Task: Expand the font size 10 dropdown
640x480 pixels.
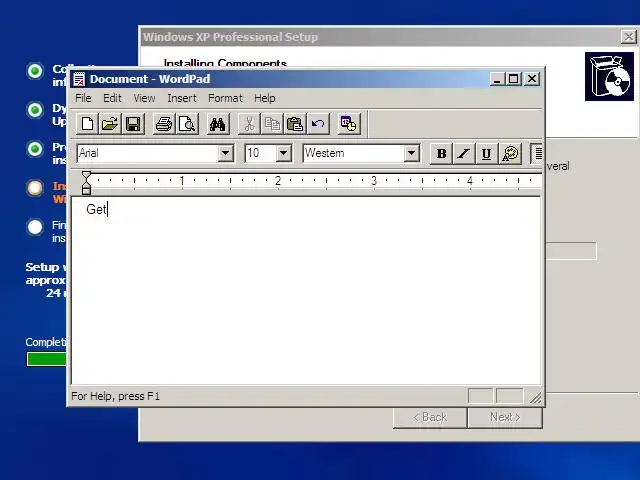Action: coord(283,153)
